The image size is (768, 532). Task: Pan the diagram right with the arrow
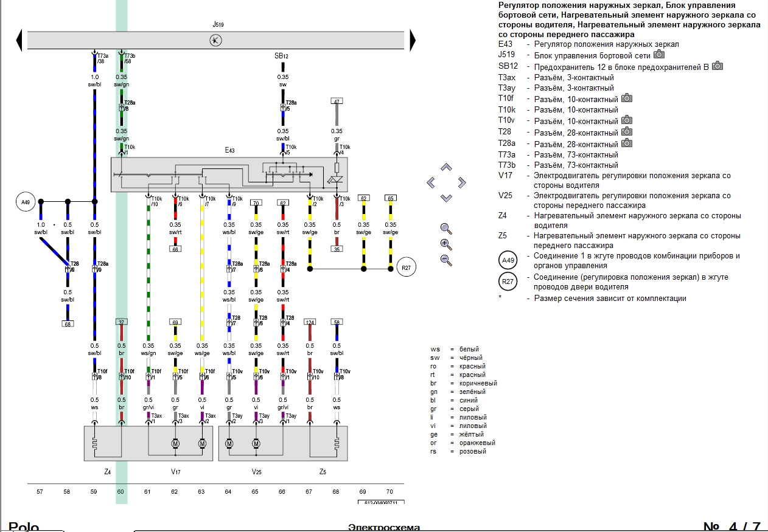tap(461, 182)
